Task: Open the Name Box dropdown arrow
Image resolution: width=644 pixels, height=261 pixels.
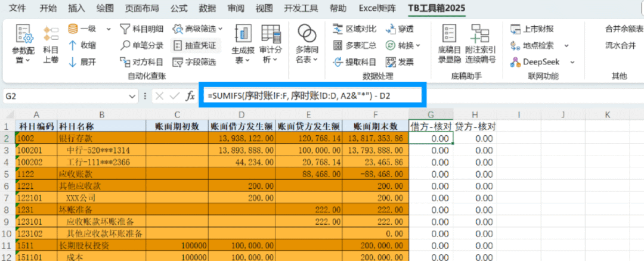Action: (x=132, y=97)
